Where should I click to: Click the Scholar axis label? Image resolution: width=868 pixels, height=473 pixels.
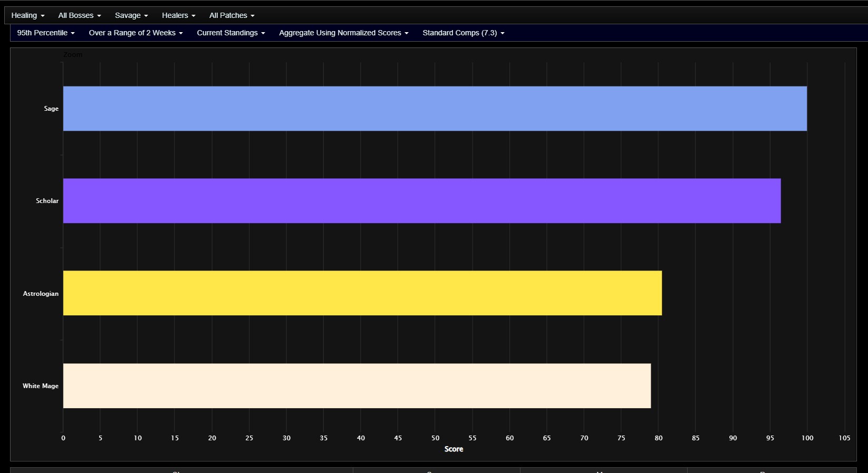pyautogui.click(x=47, y=201)
